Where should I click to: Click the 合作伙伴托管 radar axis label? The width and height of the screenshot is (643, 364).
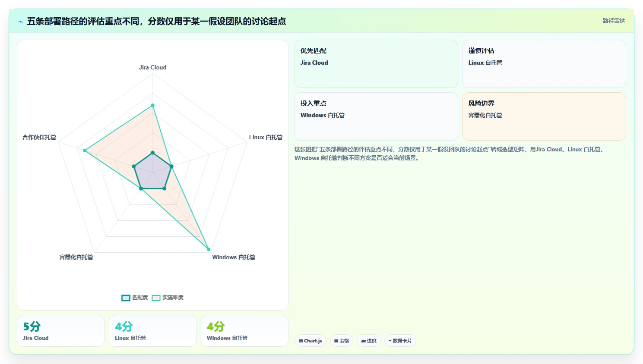(39, 137)
